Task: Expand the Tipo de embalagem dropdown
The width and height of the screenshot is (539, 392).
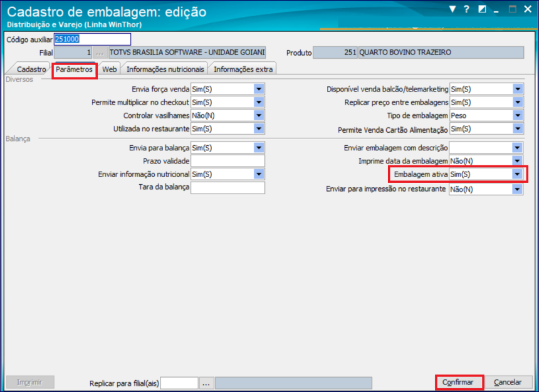Action: (518, 115)
